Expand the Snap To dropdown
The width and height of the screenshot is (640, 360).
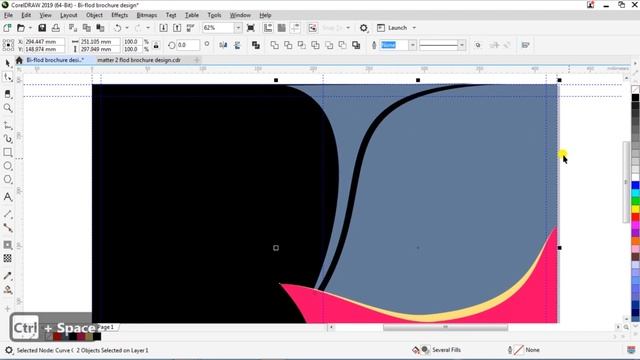pyautogui.click(x=348, y=28)
